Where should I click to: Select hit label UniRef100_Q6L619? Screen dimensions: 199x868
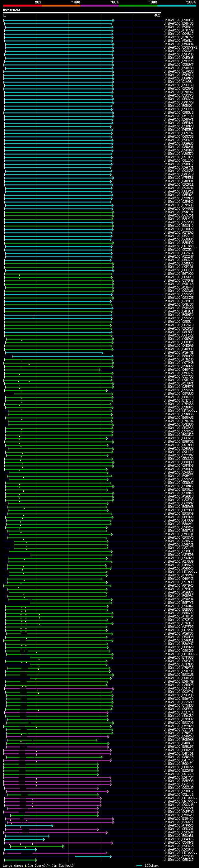coord(178,438)
